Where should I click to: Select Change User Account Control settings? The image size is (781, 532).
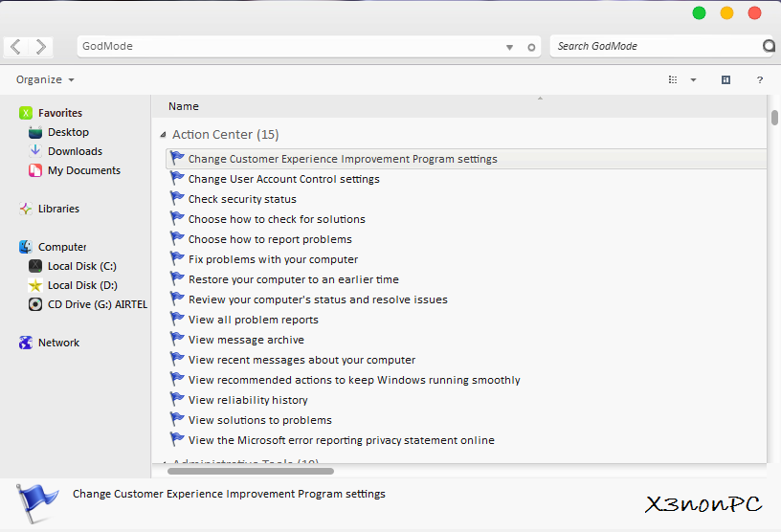click(x=284, y=179)
